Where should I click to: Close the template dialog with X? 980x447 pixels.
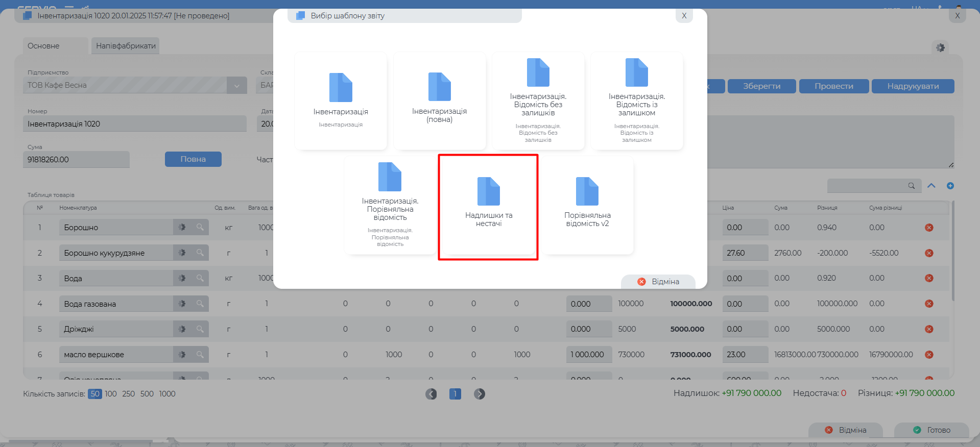coord(684,16)
